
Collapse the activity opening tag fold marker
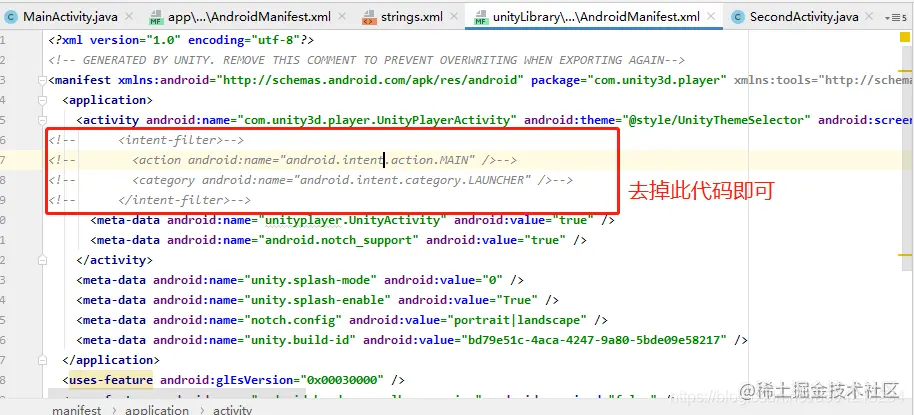pyautogui.click(x=42, y=120)
